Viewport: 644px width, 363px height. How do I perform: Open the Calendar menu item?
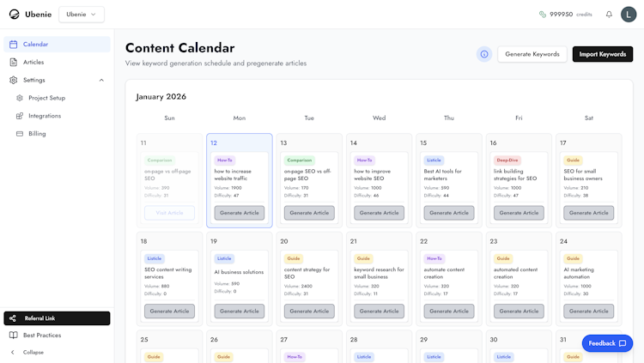point(35,44)
